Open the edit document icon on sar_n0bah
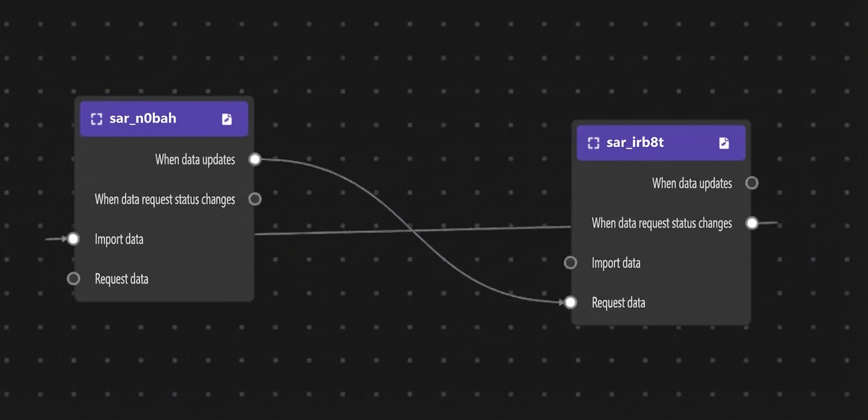868x420 pixels. (x=227, y=119)
